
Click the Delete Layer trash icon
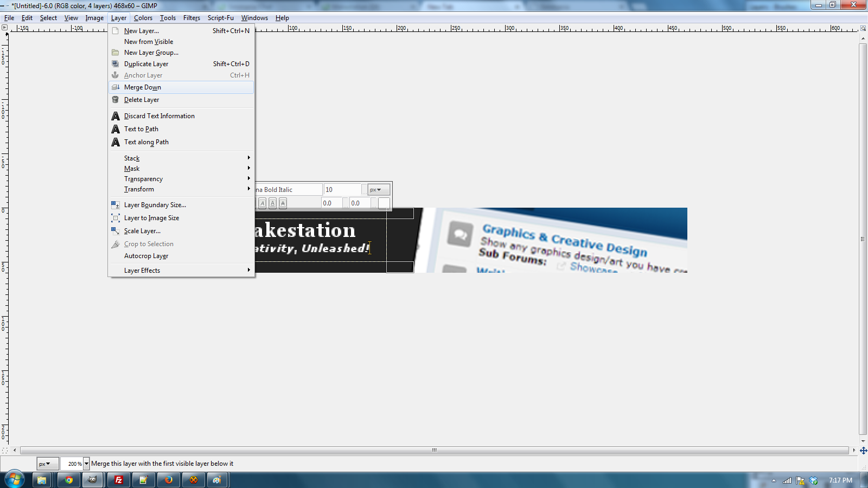pyautogui.click(x=115, y=100)
